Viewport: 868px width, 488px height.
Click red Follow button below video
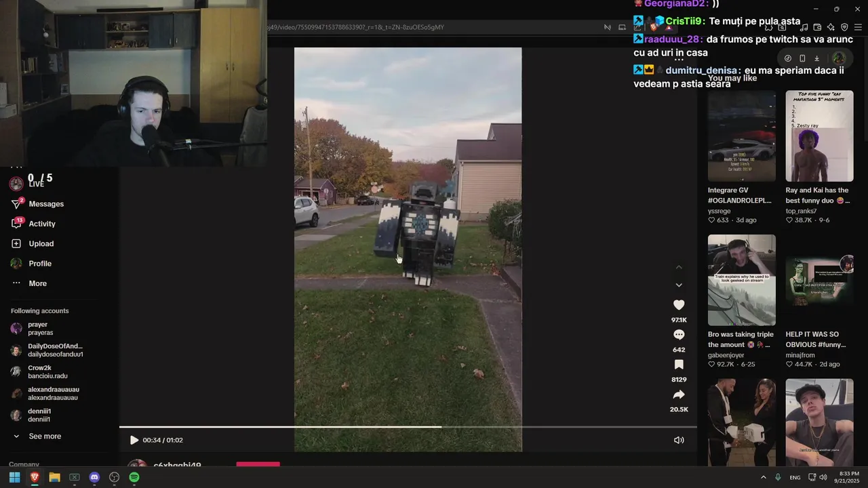click(258, 464)
